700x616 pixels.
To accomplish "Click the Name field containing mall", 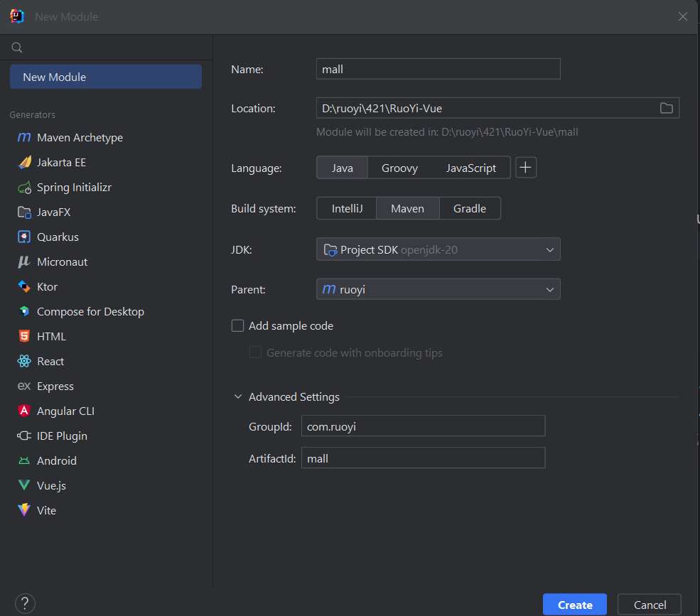I will (438, 69).
